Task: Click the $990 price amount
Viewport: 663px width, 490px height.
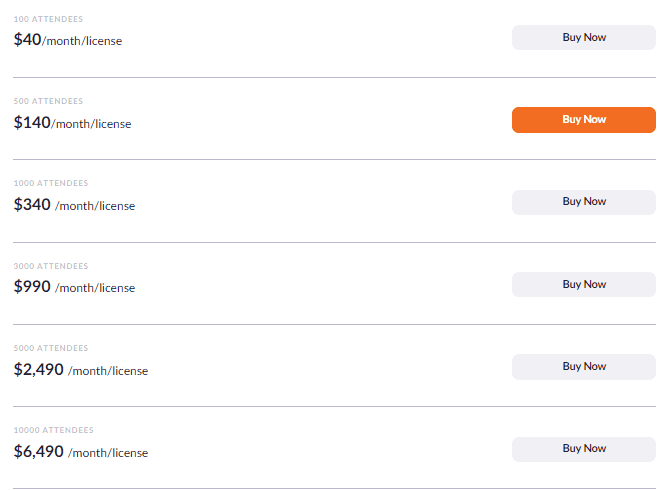Action: pos(32,287)
